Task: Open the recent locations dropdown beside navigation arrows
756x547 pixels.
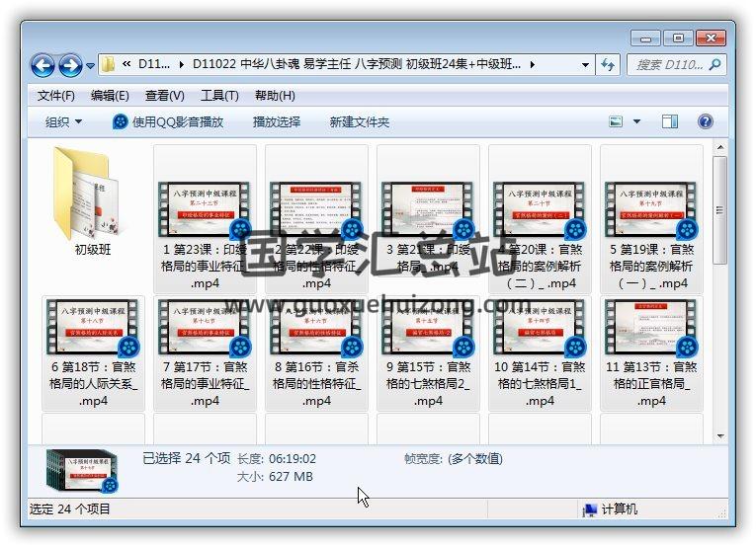Action: [x=90, y=65]
